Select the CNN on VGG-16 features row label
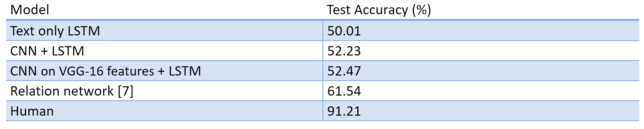This screenshot has width=644, height=129. coord(105,71)
